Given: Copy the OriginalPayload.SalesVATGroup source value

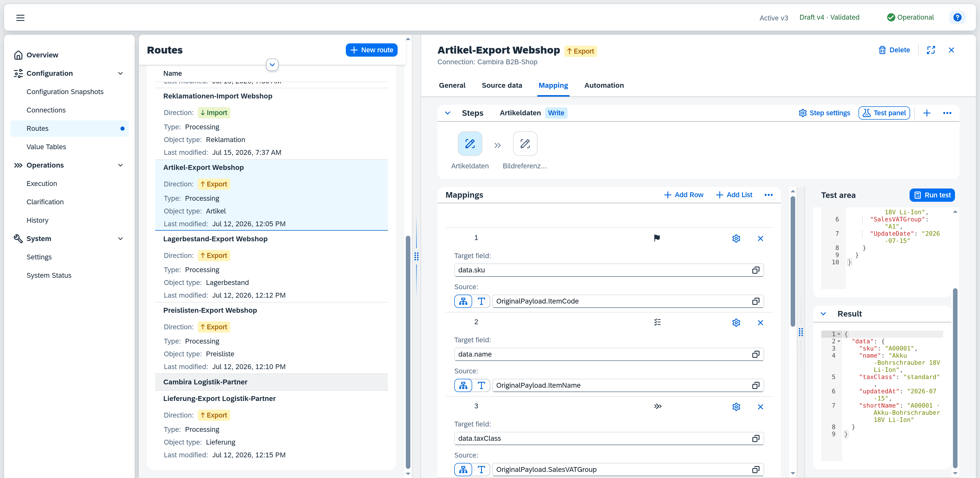Looking at the screenshot, I should coord(755,469).
